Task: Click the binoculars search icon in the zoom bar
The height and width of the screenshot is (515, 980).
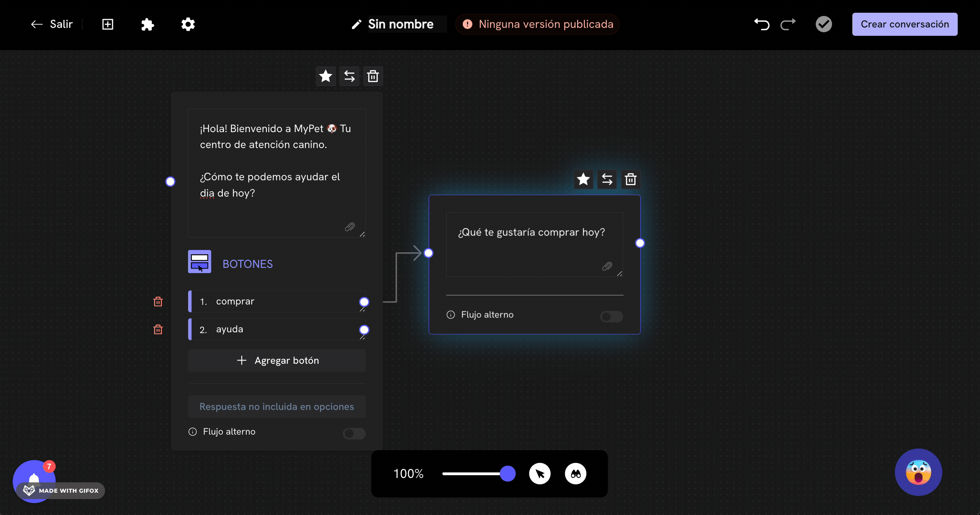Action: [x=576, y=474]
